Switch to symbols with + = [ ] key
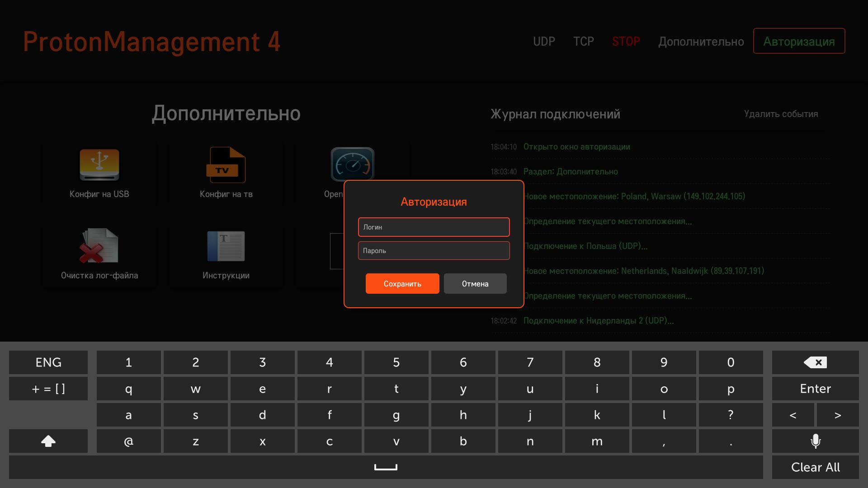The image size is (868, 488). 48,389
